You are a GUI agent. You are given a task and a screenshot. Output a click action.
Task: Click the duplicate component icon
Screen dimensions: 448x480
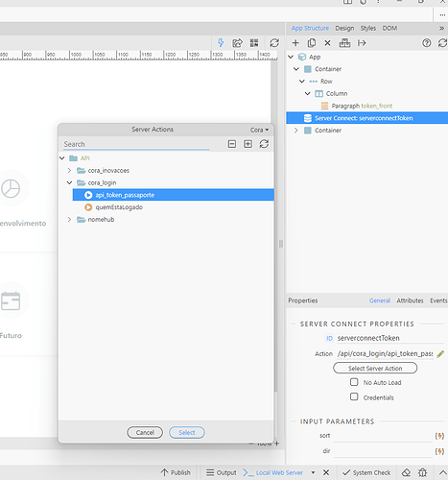tap(312, 43)
